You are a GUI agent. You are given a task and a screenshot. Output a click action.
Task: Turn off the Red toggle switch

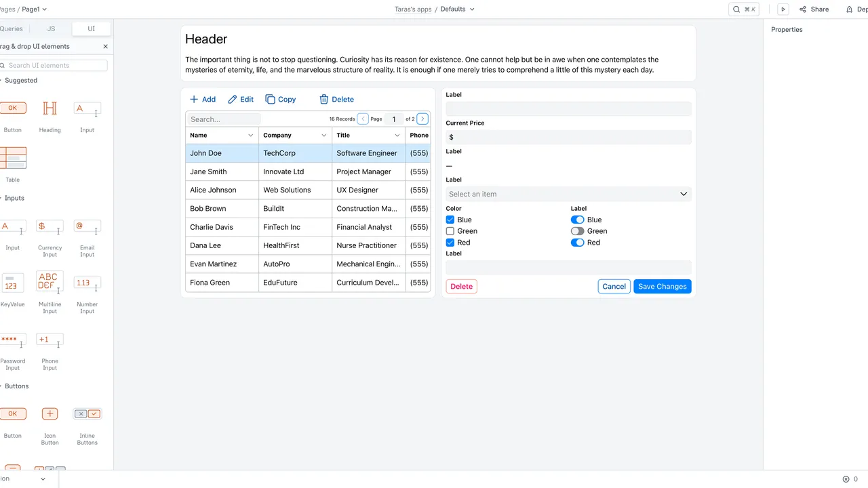577,243
